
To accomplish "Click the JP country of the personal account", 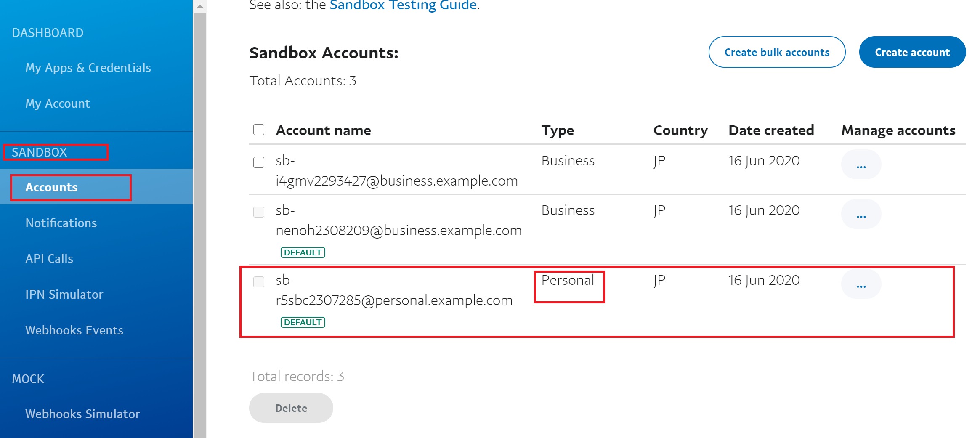I will [x=659, y=281].
